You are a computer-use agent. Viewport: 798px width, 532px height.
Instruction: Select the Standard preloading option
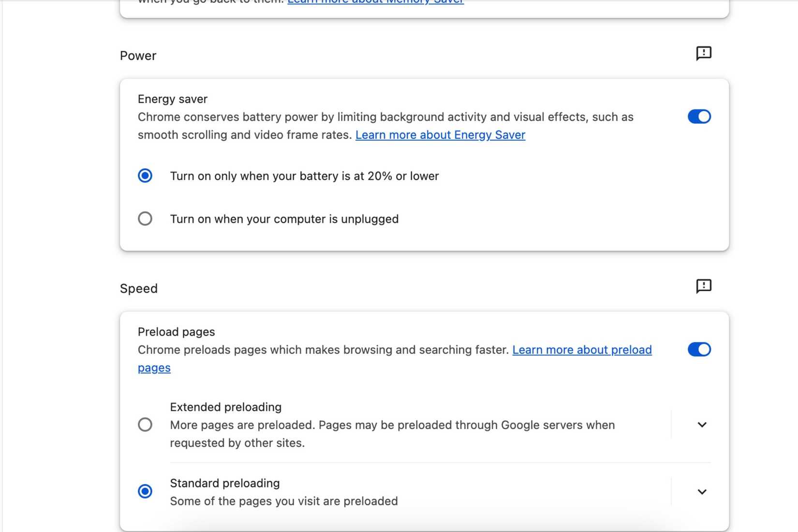coord(145,491)
